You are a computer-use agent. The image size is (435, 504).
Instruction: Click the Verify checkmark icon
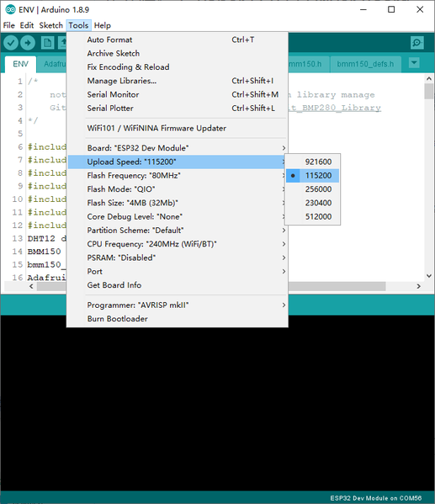point(11,43)
